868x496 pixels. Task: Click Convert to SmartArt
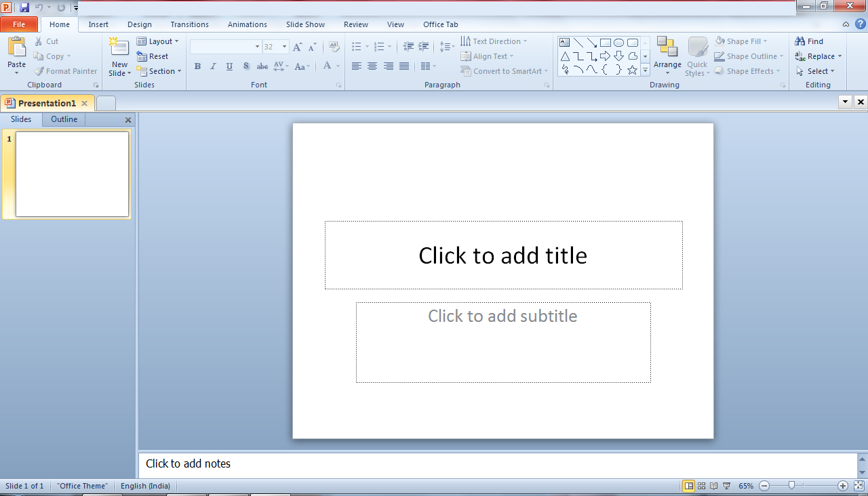[504, 71]
